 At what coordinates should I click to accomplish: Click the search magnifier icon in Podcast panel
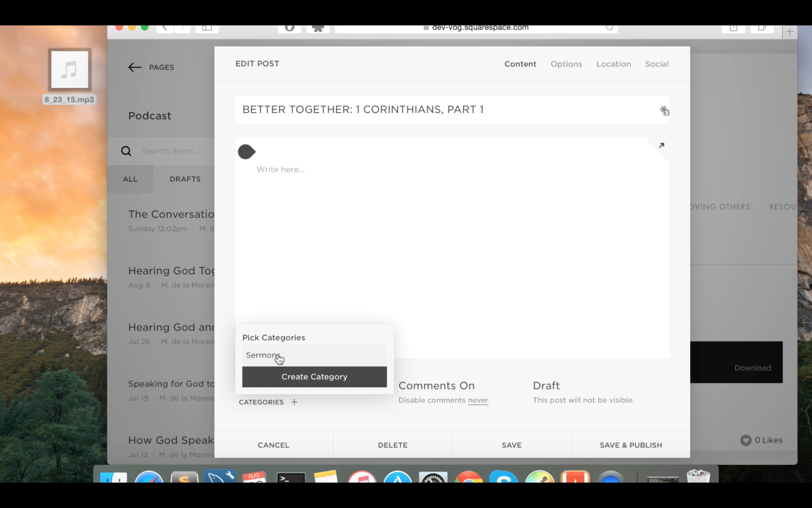(126, 151)
